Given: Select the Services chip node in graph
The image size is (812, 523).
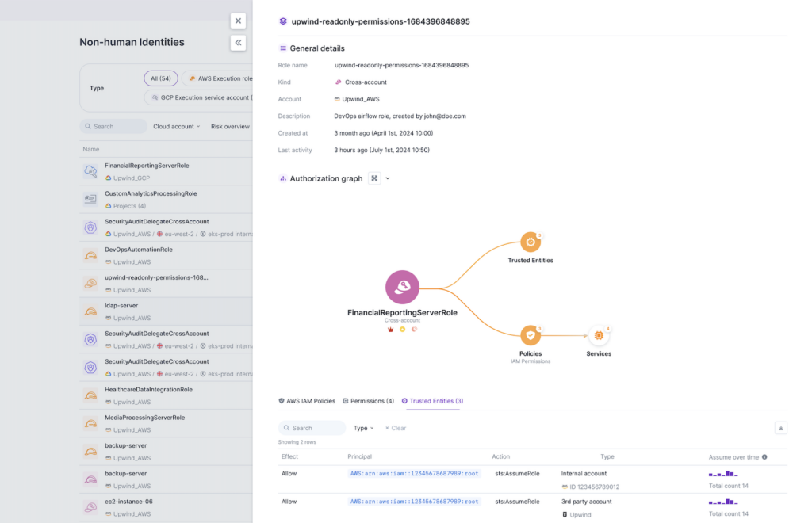Looking at the screenshot, I should click(x=599, y=335).
